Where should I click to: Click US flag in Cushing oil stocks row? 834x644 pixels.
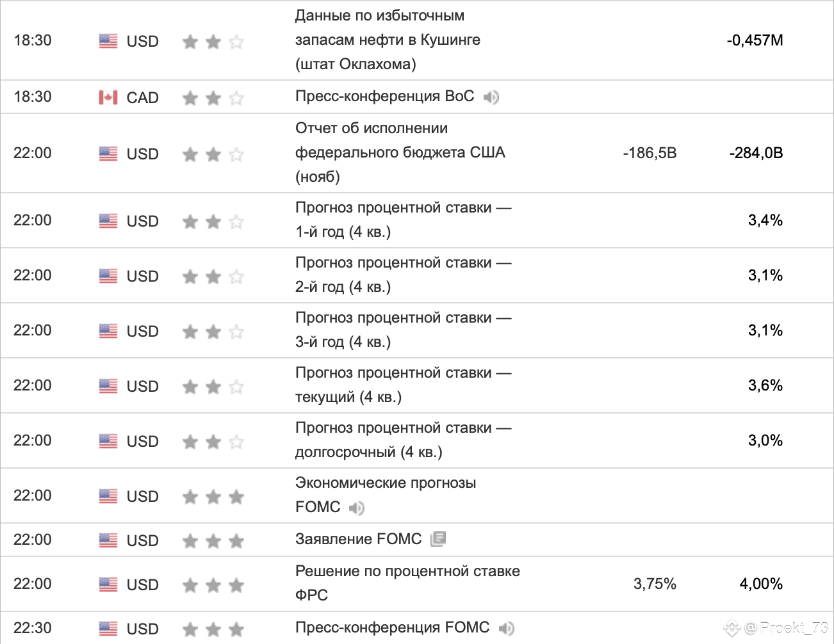108,41
